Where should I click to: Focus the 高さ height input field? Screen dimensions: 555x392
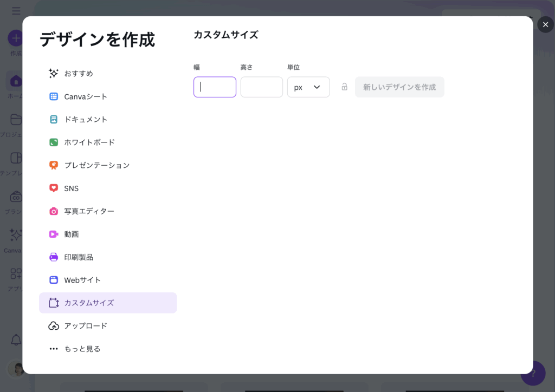[x=261, y=87]
